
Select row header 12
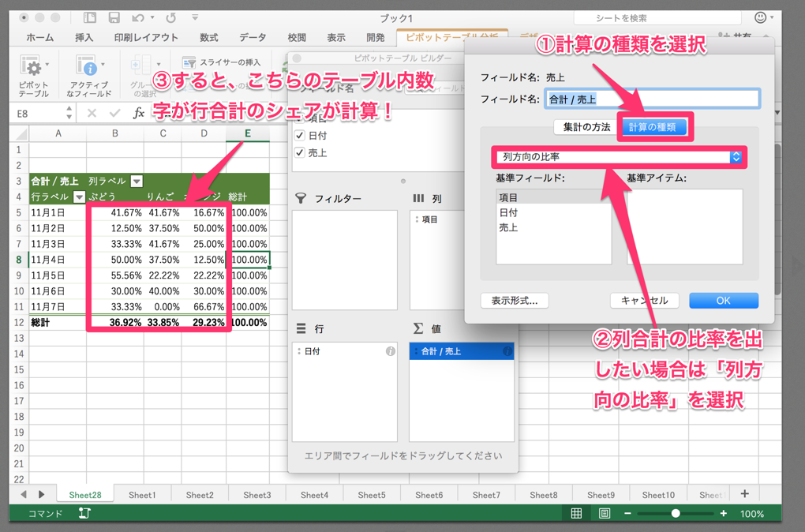pyautogui.click(x=19, y=323)
